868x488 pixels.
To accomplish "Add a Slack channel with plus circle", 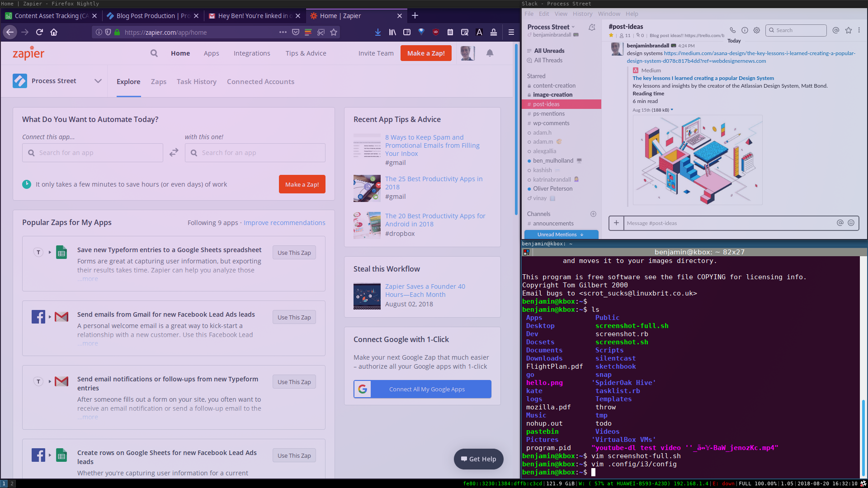I will pyautogui.click(x=593, y=214).
